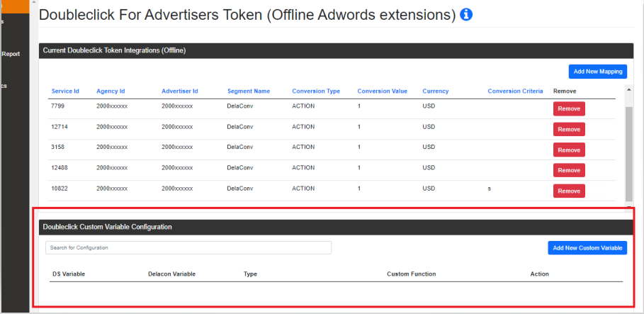
Task: Click DelaConv segment name in row 7799
Action: (240, 106)
